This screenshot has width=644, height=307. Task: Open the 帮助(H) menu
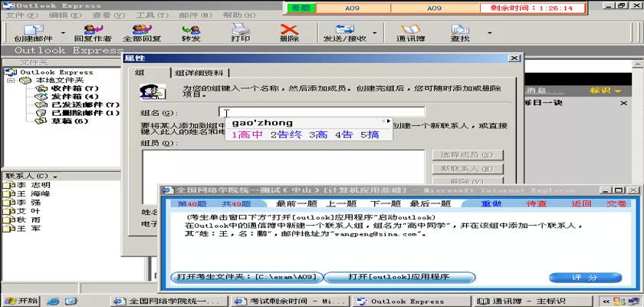click(x=239, y=15)
